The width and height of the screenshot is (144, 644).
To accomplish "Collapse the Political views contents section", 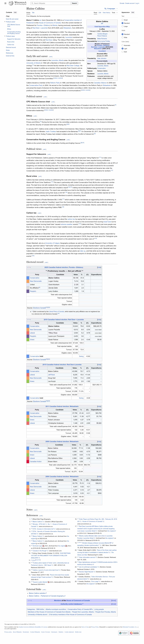I will click(5, 36).
